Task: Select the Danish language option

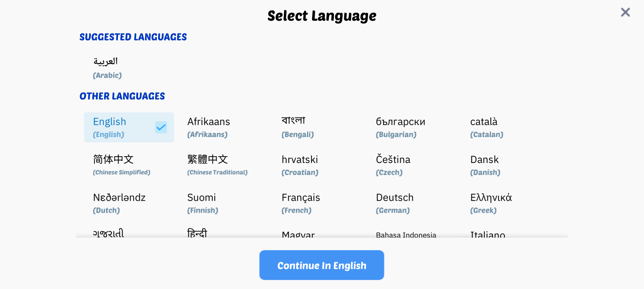Action: 485,165
